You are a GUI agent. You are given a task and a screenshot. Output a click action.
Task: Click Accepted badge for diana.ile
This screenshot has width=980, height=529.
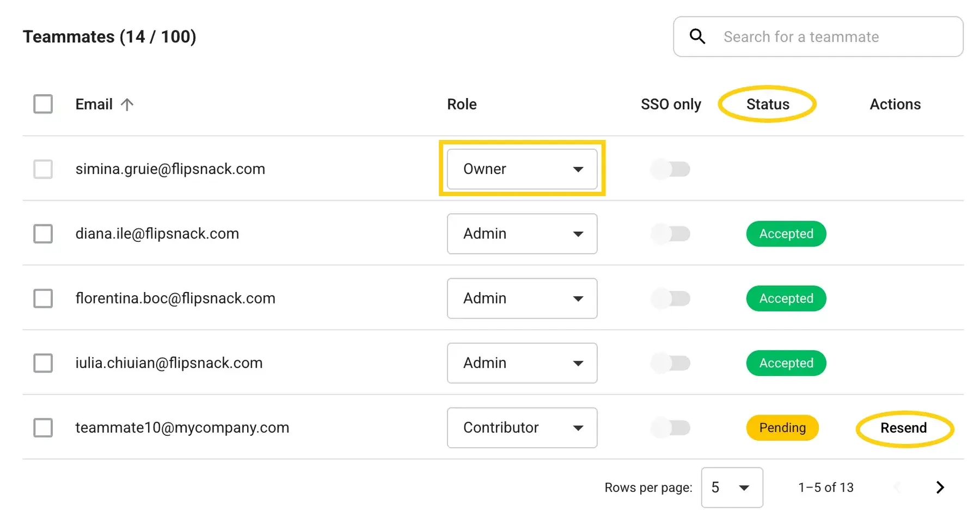[x=786, y=234]
